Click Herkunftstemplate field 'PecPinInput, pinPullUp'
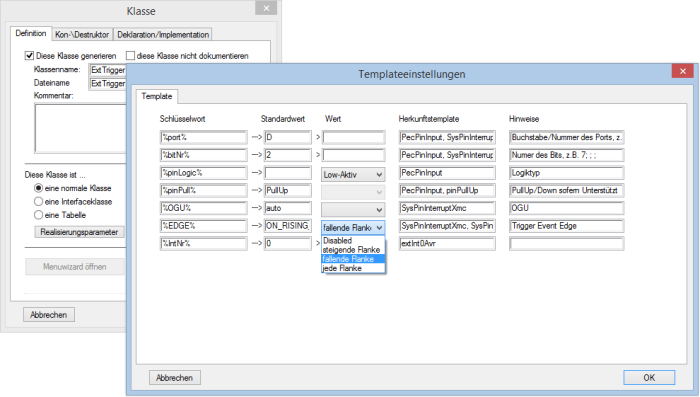Screen dimensions: 700x397 click(x=447, y=190)
